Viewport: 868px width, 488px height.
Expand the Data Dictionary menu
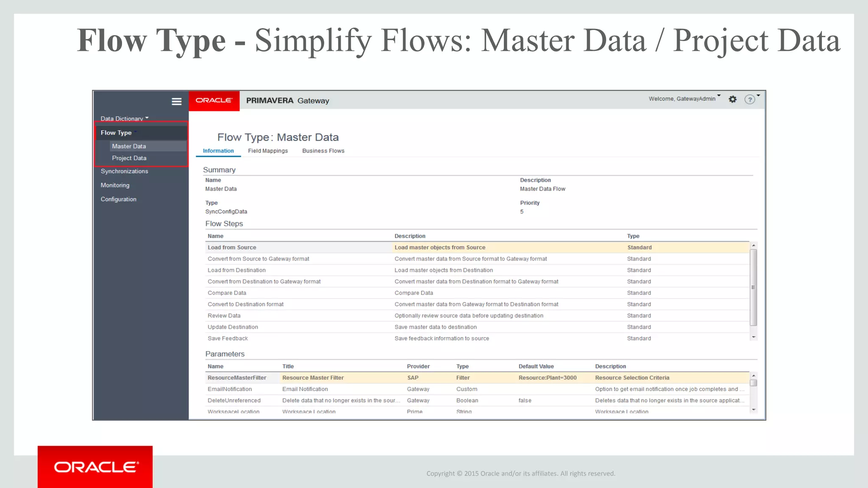(125, 119)
